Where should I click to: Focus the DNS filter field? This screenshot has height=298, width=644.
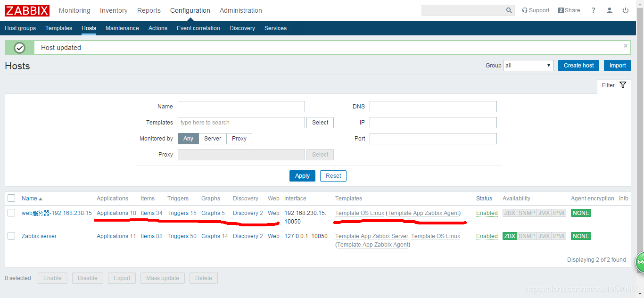(433, 107)
